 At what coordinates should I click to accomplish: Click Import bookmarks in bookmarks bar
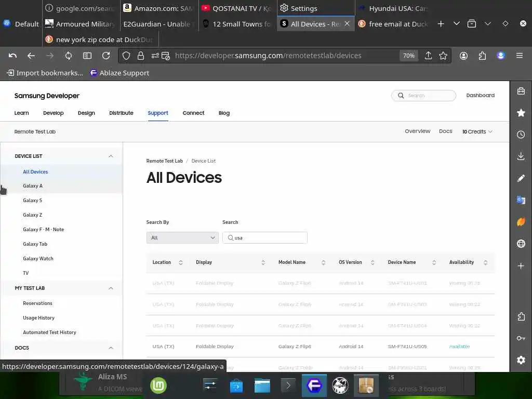pos(45,73)
